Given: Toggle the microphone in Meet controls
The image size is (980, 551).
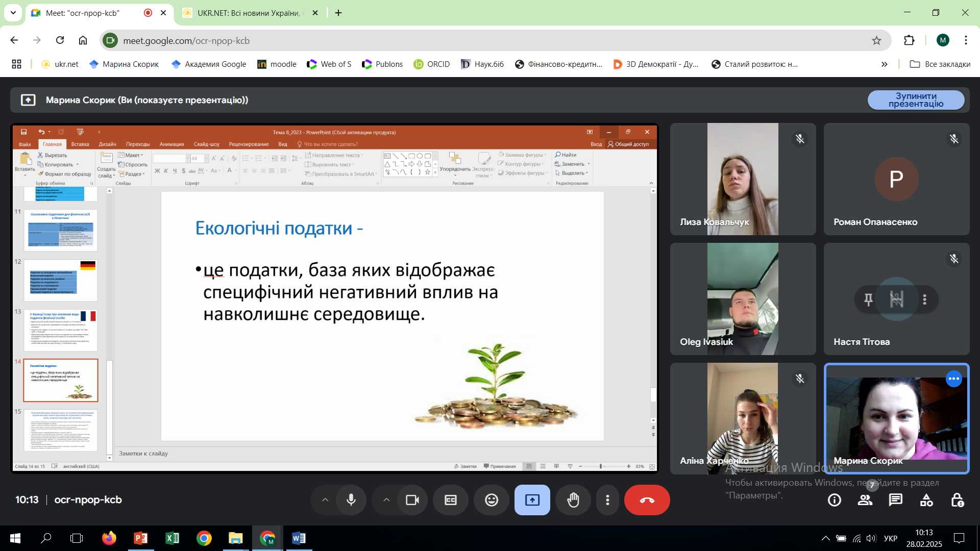Looking at the screenshot, I should click(351, 500).
